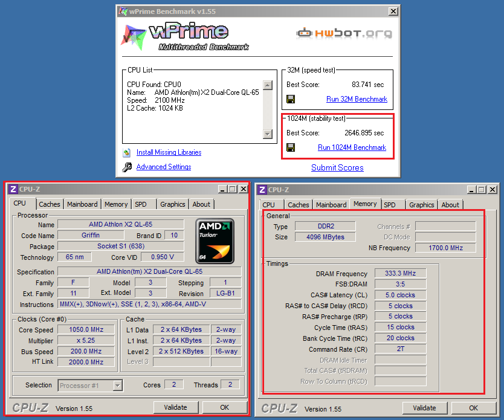The height and width of the screenshot is (420, 504).
Task: Open the Processor #1 selection dropdown
Action: [x=118, y=386]
